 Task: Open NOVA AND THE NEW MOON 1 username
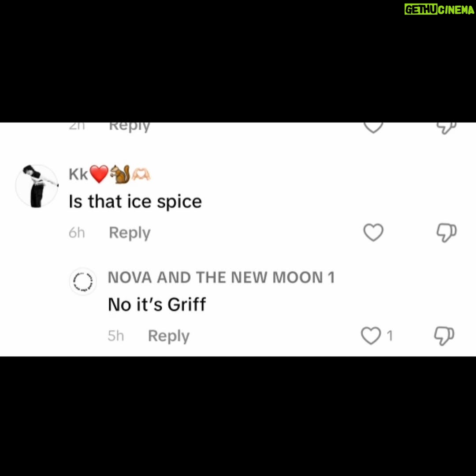tap(221, 277)
